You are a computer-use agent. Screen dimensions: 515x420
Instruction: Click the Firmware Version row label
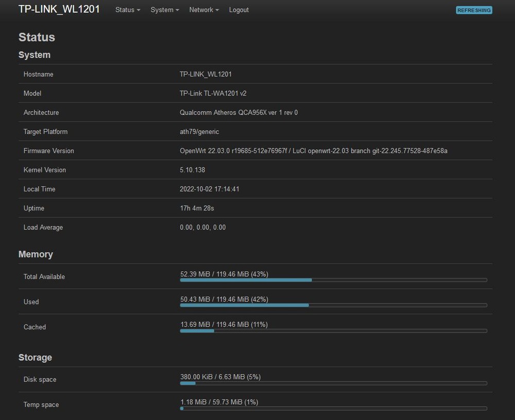(x=48, y=151)
